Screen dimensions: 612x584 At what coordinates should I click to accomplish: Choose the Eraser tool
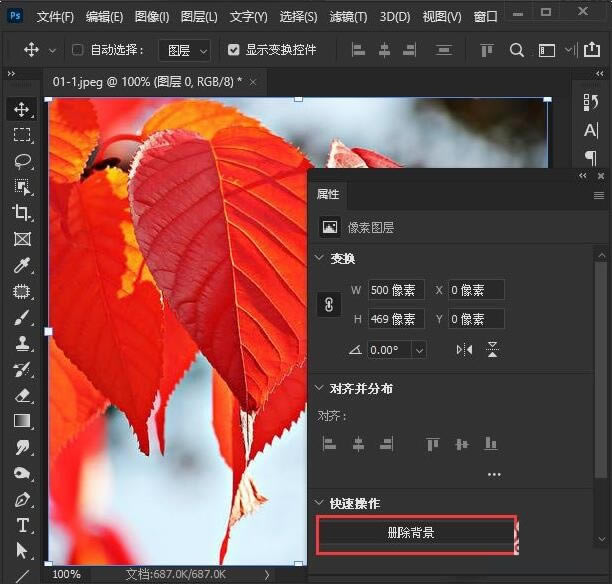click(x=22, y=395)
